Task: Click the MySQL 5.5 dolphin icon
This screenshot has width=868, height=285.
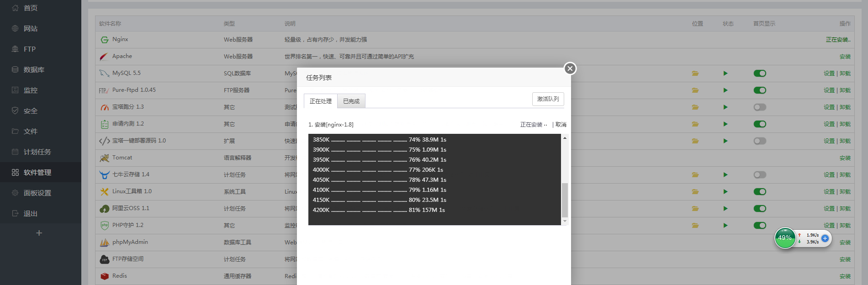Action: point(104,74)
